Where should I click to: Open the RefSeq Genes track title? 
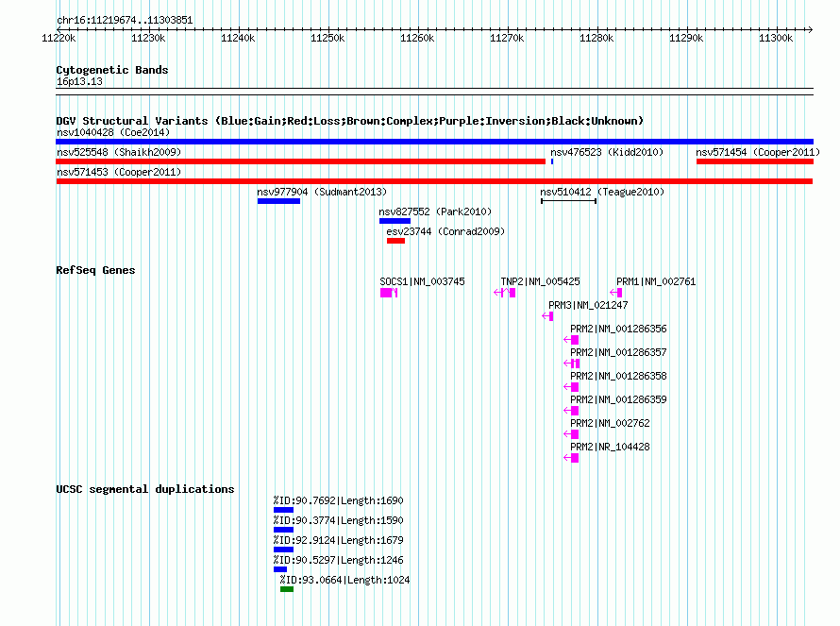[95, 270]
